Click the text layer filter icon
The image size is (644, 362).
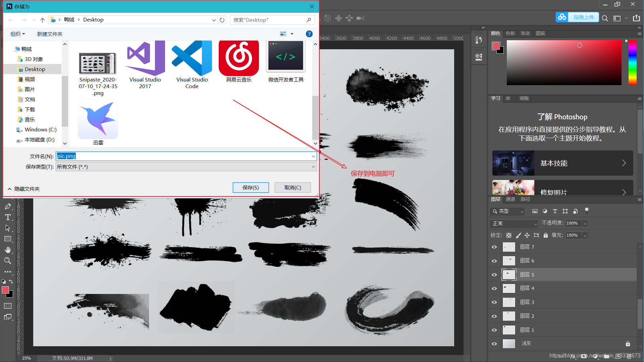555,211
